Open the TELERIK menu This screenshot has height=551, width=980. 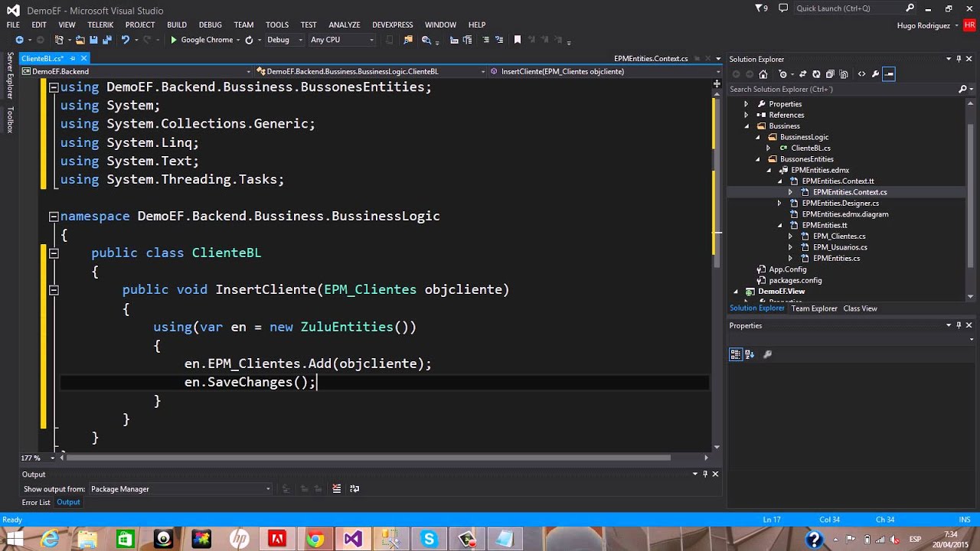pyautogui.click(x=100, y=24)
